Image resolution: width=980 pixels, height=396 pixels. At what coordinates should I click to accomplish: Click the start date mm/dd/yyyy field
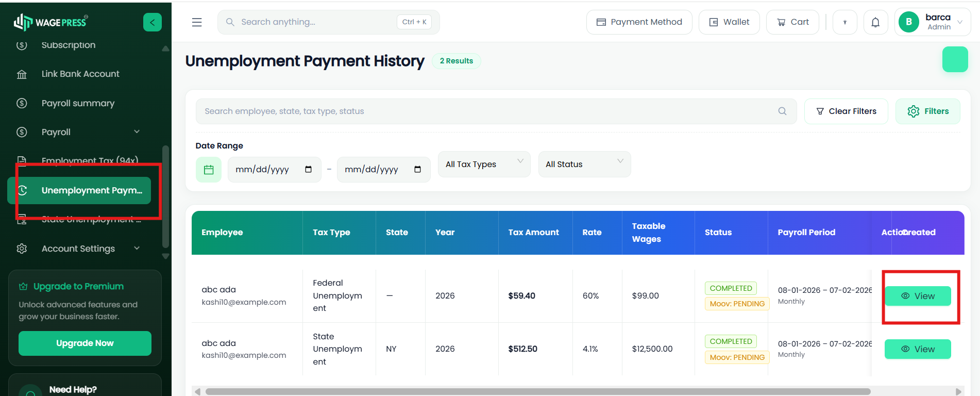(275, 170)
